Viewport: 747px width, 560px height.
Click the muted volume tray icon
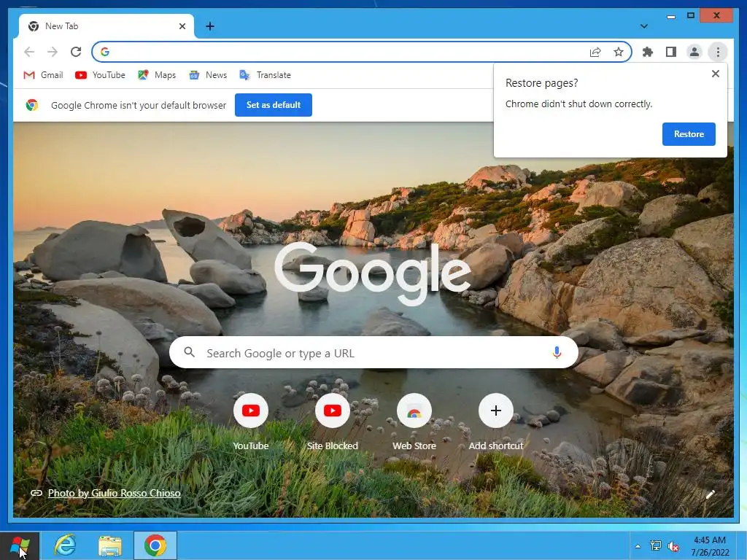pos(673,546)
